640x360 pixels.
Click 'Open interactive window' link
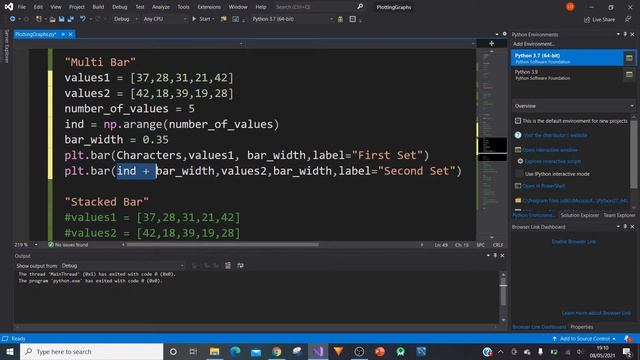pos(550,150)
